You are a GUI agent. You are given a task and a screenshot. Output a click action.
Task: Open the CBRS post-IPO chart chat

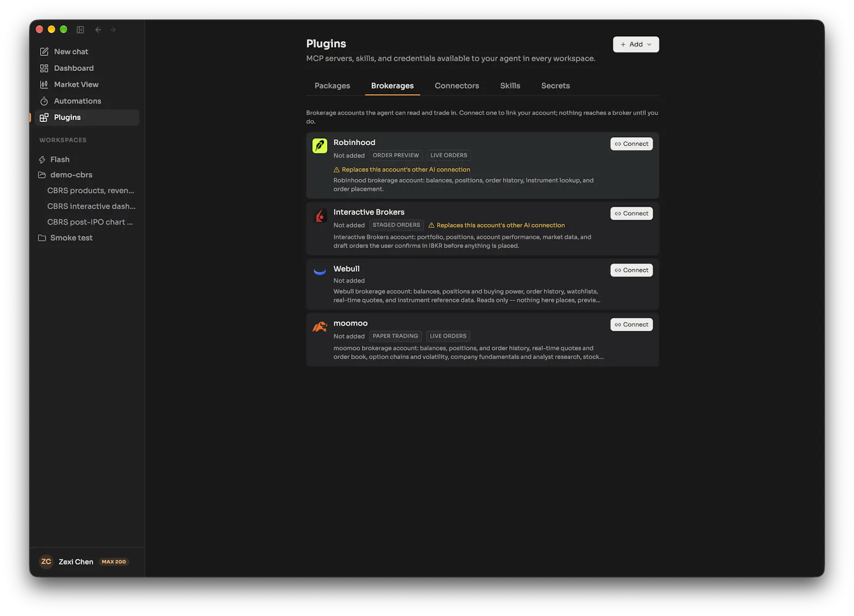[x=90, y=222]
